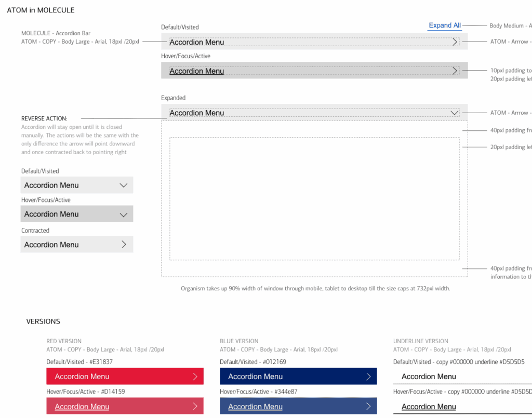The height and width of the screenshot is (418, 532).
Task: Click the #E31837 red Default/Visited color bar
Action: tap(125, 376)
